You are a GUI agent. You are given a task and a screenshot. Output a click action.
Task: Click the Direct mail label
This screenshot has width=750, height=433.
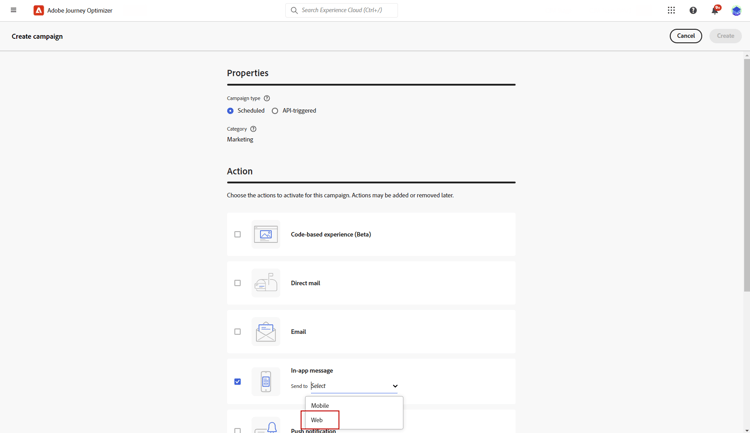(306, 283)
